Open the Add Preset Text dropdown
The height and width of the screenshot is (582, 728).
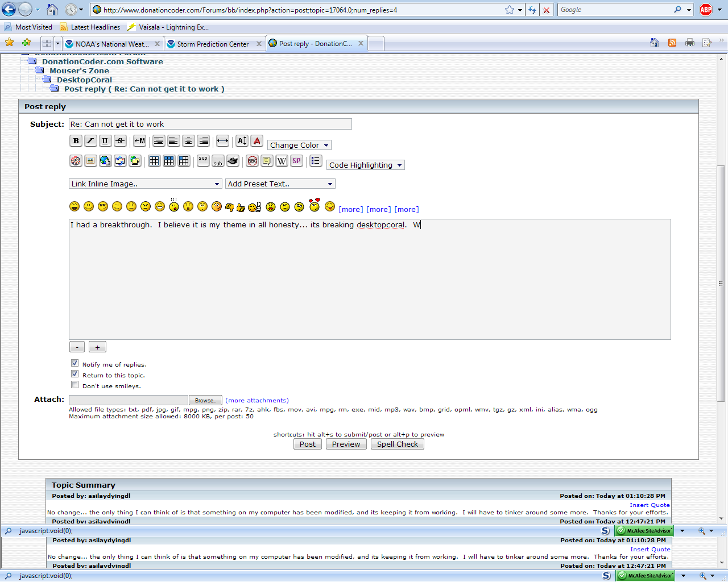tap(280, 184)
